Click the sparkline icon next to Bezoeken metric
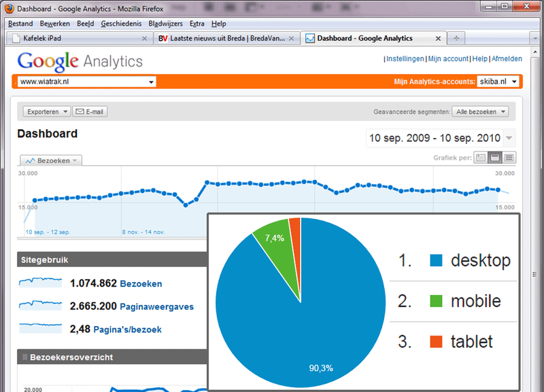The height and width of the screenshot is (392, 544). click(x=39, y=283)
